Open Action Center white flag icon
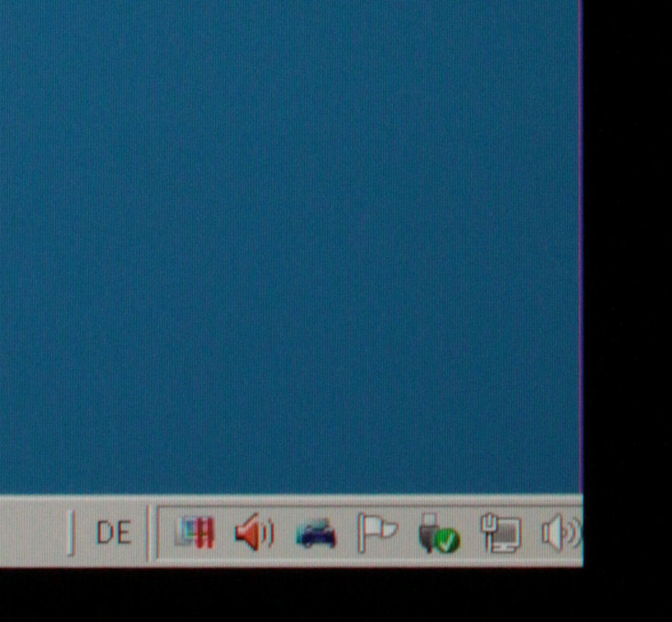The width and height of the screenshot is (672, 622). (377, 532)
